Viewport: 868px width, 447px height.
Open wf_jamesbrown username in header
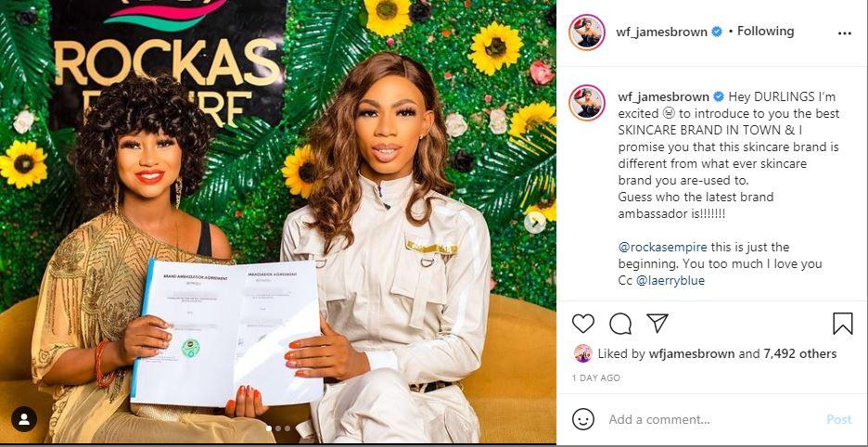pos(661,32)
